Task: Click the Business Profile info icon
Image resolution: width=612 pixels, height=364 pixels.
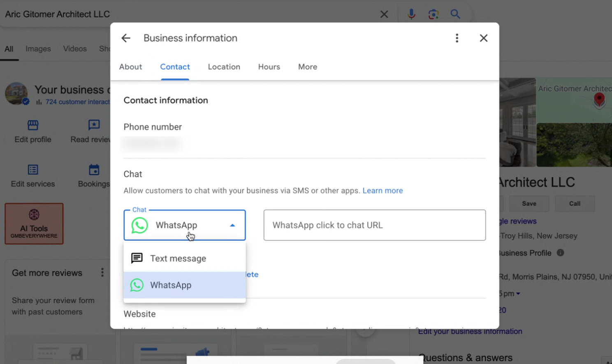Action: pyautogui.click(x=560, y=253)
